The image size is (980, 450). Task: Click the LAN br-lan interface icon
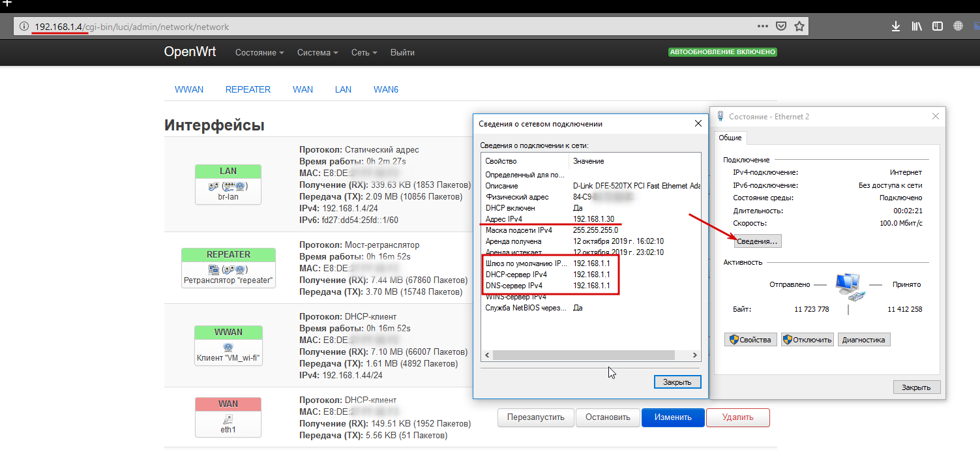coord(228,185)
